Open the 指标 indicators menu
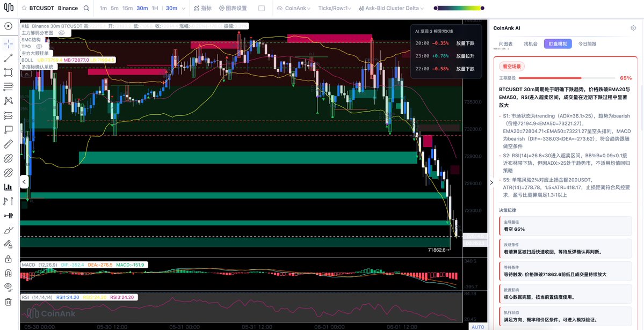The height and width of the screenshot is (330, 644). 202,8
